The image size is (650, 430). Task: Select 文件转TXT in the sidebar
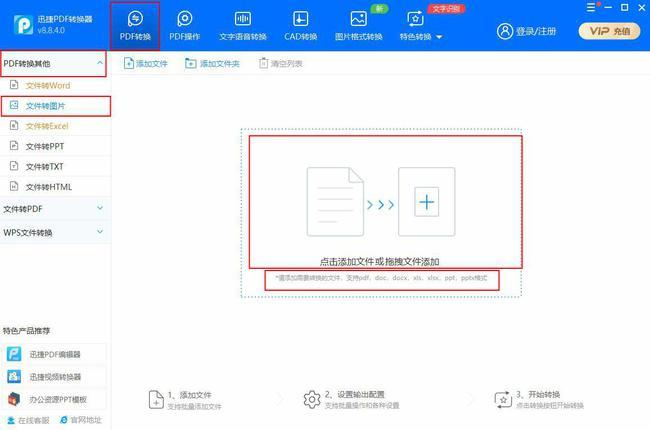click(x=56, y=167)
